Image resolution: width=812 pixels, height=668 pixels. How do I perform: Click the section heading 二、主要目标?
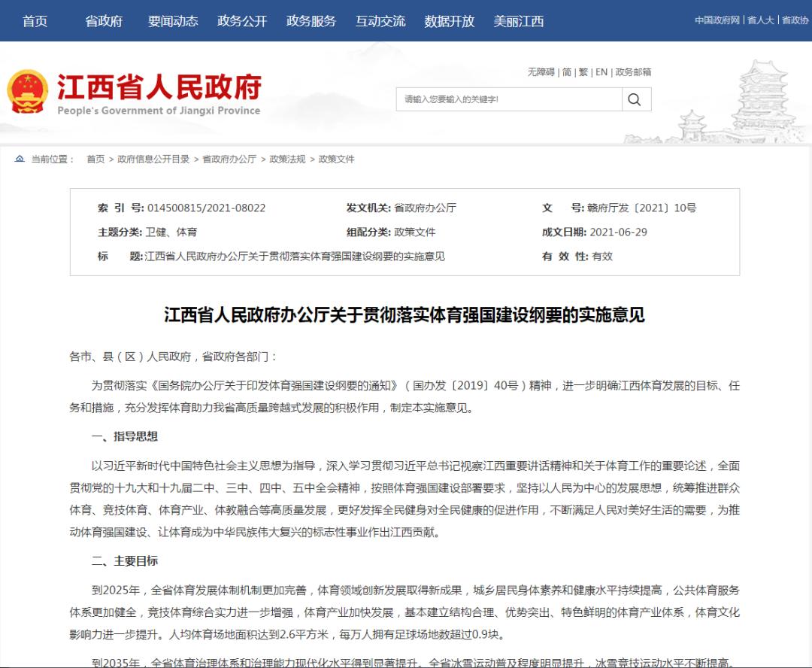point(125,560)
